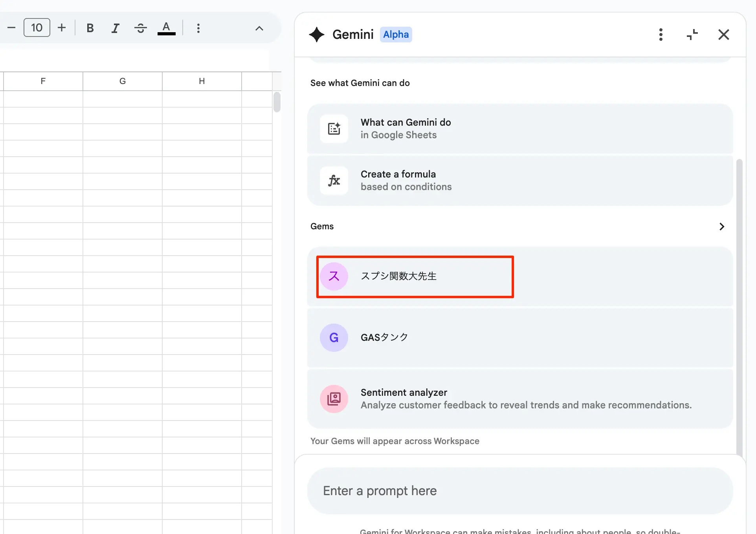Screen dimensions: 756x534
Task: Click the Gems heading
Action: 322,227
